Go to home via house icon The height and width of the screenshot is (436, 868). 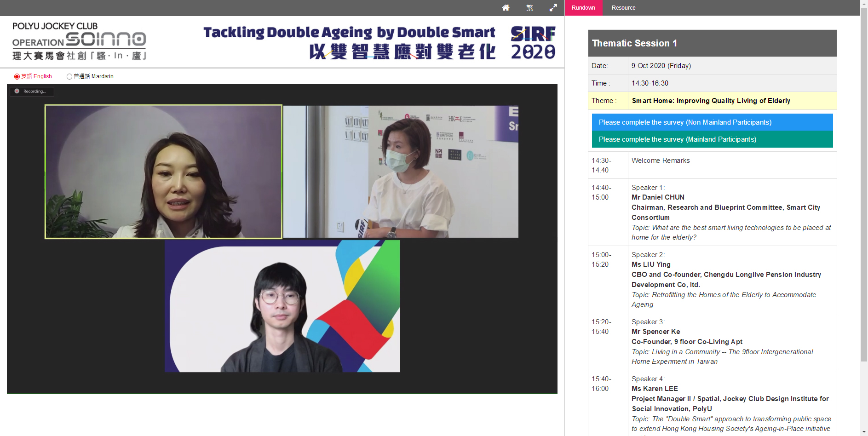tap(506, 8)
